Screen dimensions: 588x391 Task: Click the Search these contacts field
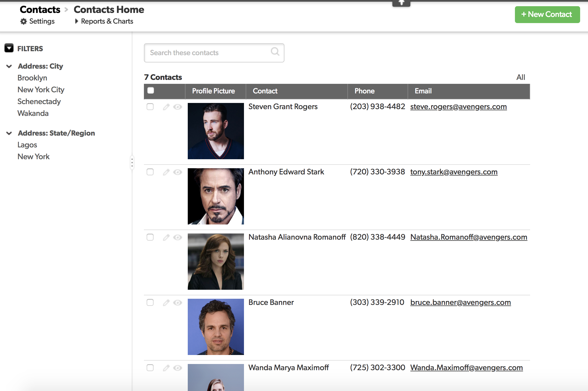pos(214,53)
